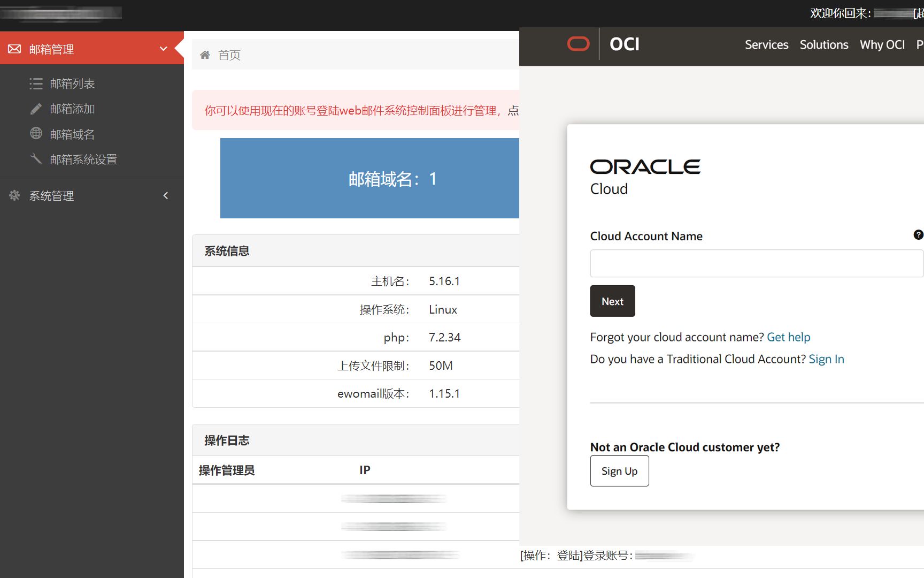This screenshot has width=924, height=578.
Task: Click the 欢迎你回来 text in top bar
Action: (840, 13)
